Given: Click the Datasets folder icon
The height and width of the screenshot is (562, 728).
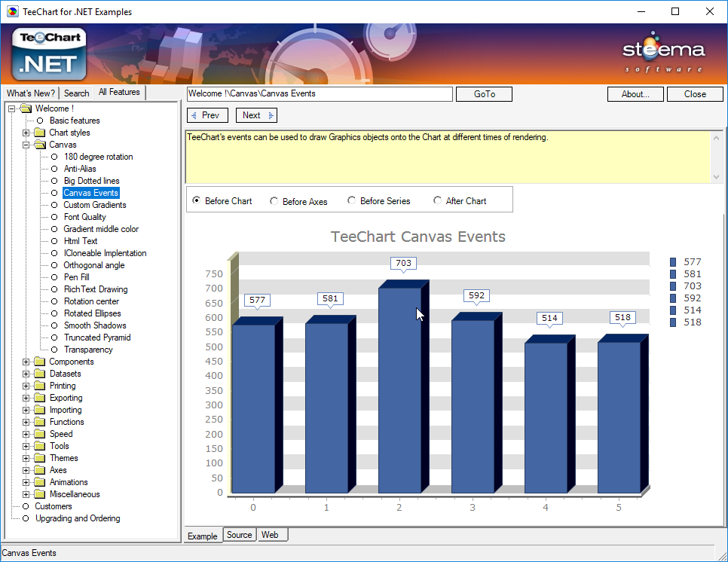Looking at the screenshot, I should pos(40,374).
